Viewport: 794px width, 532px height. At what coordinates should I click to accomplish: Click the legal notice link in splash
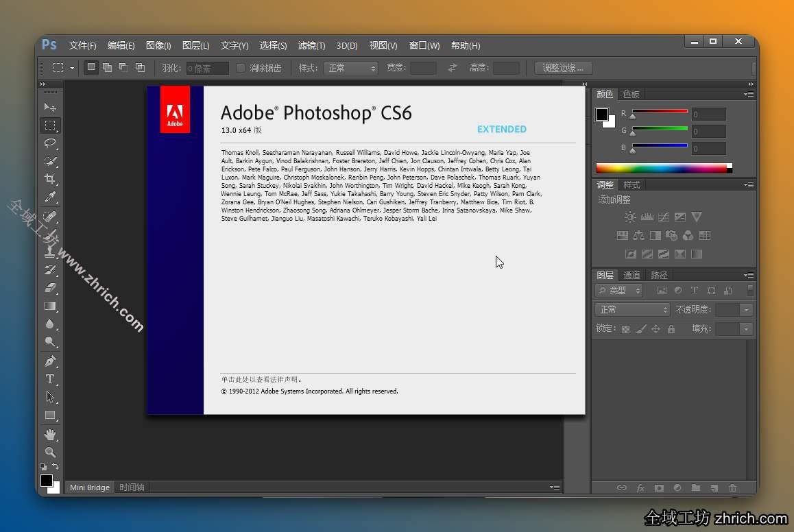261,379
